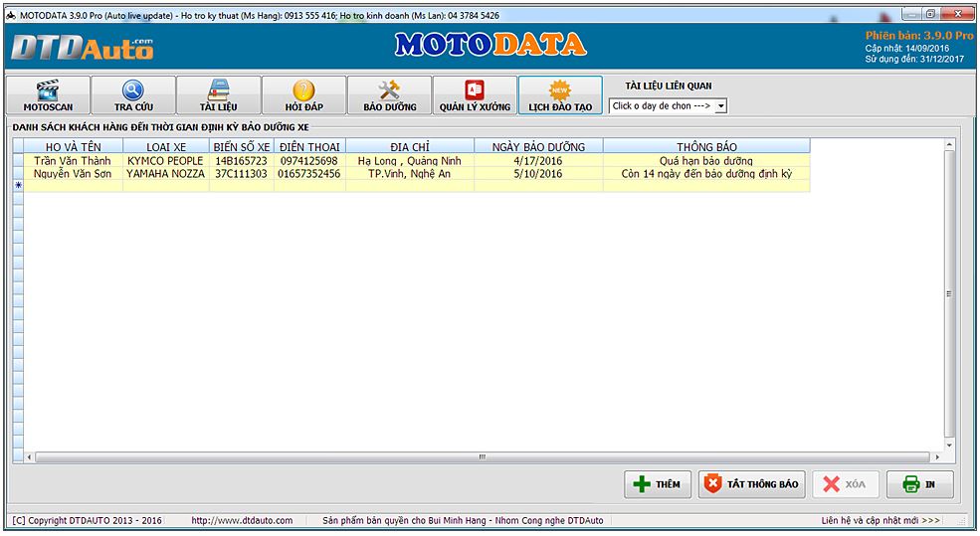
Task: Click phone cell '01657352456'
Action: (309, 174)
